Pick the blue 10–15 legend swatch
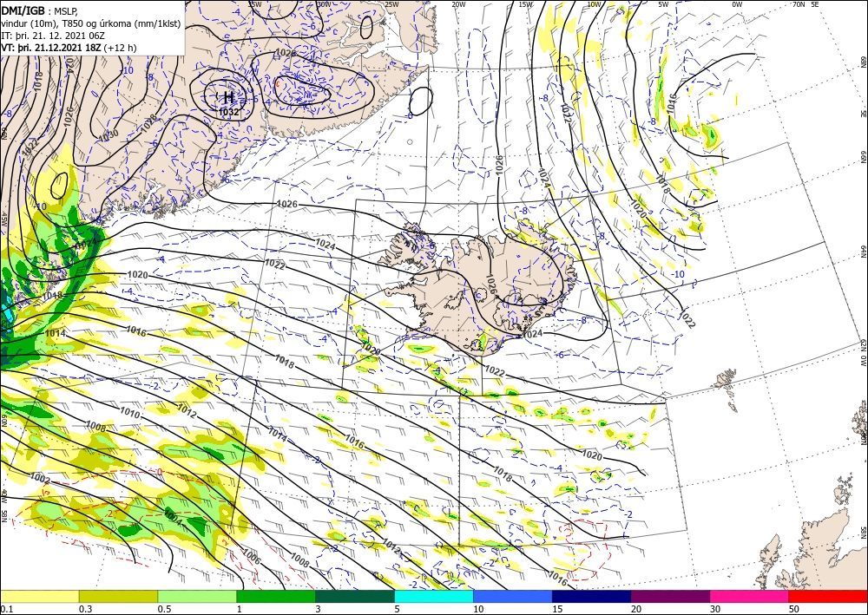This screenshot has width=868, height=615. tap(513, 596)
